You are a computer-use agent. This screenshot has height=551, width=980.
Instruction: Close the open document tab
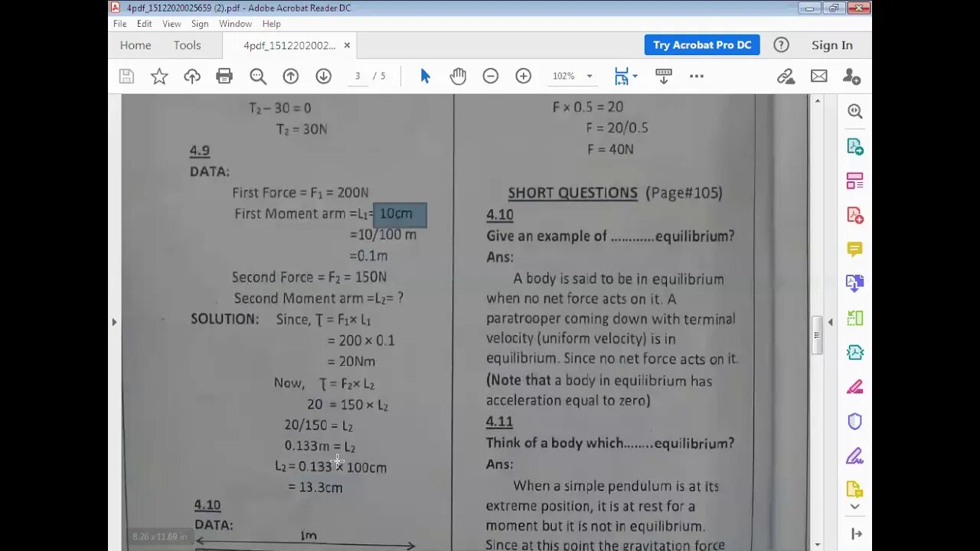[347, 45]
